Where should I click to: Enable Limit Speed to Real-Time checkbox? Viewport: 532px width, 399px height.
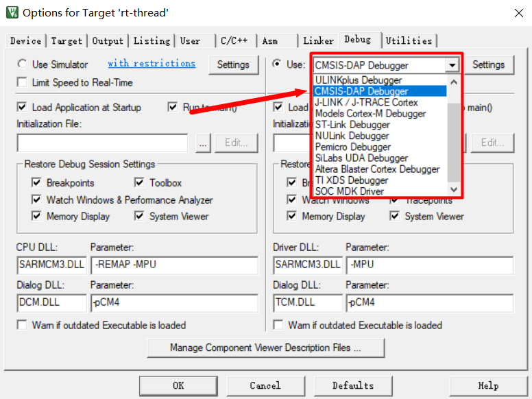(x=23, y=82)
